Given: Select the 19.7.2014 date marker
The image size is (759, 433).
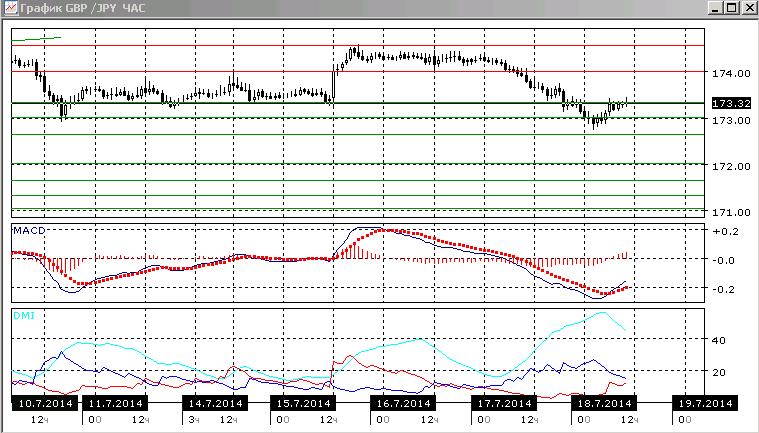Looking at the screenshot, I should [x=705, y=403].
